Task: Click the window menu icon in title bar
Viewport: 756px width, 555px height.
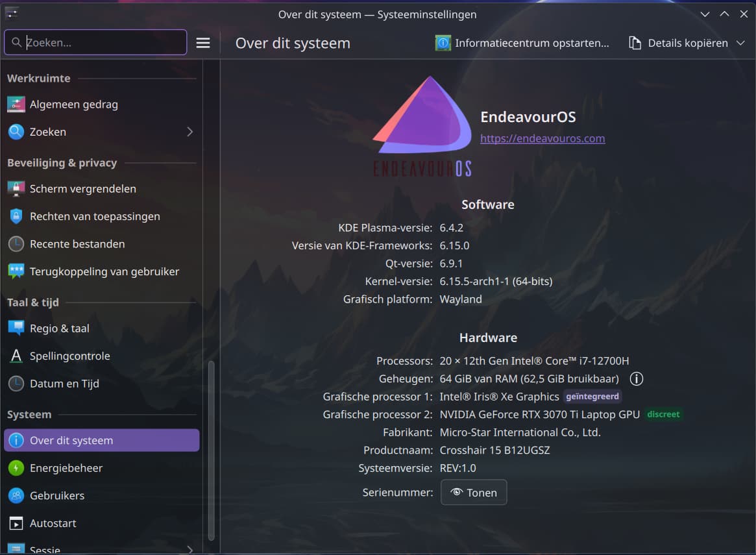Action: click(x=12, y=14)
